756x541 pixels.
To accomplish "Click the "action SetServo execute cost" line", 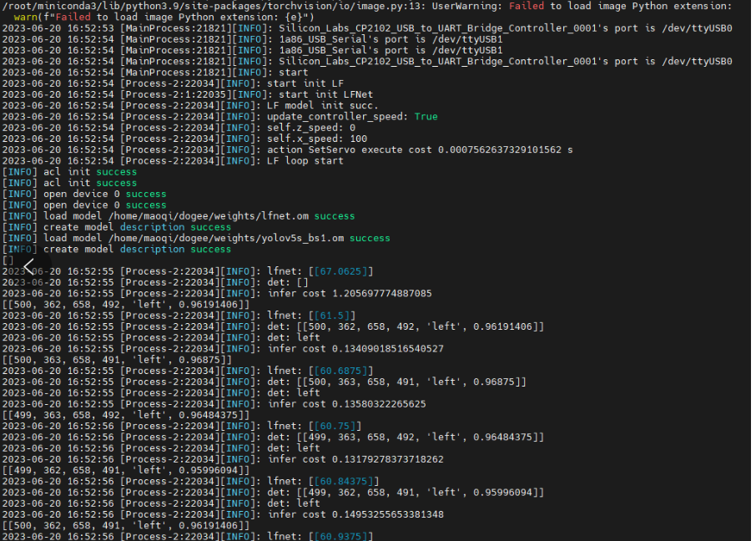I will click(x=287, y=150).
